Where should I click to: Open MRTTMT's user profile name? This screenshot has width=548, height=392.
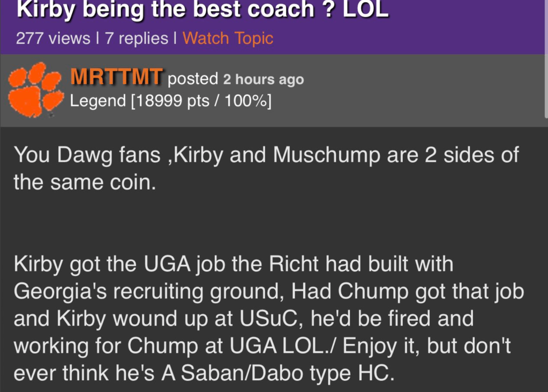[x=116, y=78]
